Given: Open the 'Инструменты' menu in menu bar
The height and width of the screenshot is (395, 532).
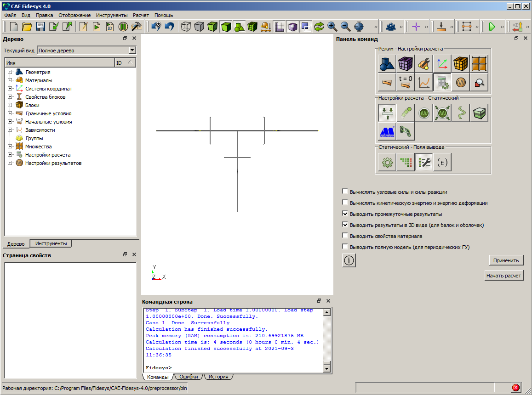Looking at the screenshot, I should (x=112, y=15).
